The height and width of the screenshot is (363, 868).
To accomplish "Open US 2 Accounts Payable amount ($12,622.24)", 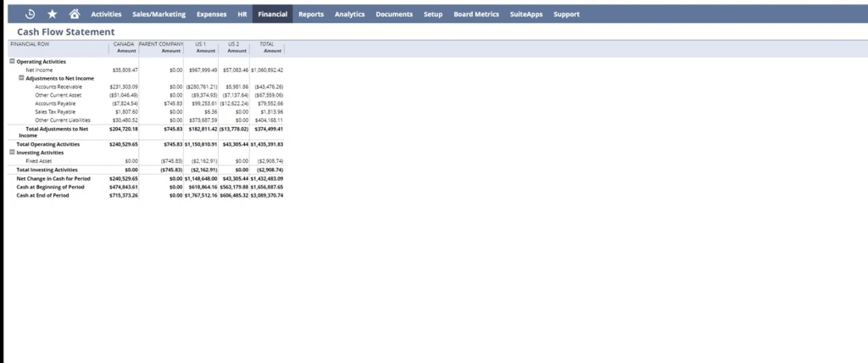I will (234, 103).
